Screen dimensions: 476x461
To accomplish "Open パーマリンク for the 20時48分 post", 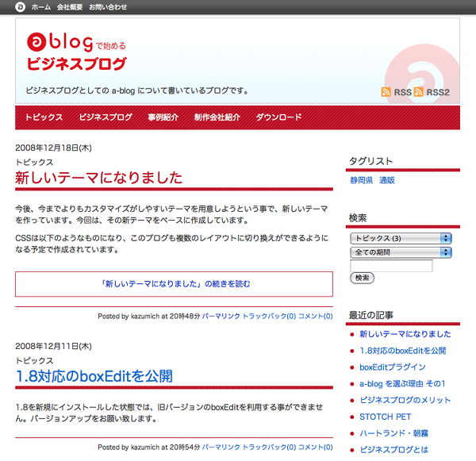I will (x=221, y=316).
